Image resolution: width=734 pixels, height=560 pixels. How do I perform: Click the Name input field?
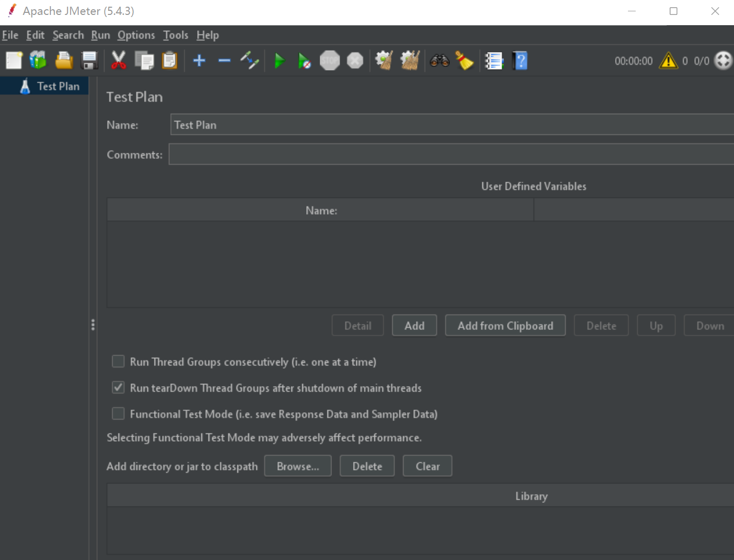(x=452, y=125)
